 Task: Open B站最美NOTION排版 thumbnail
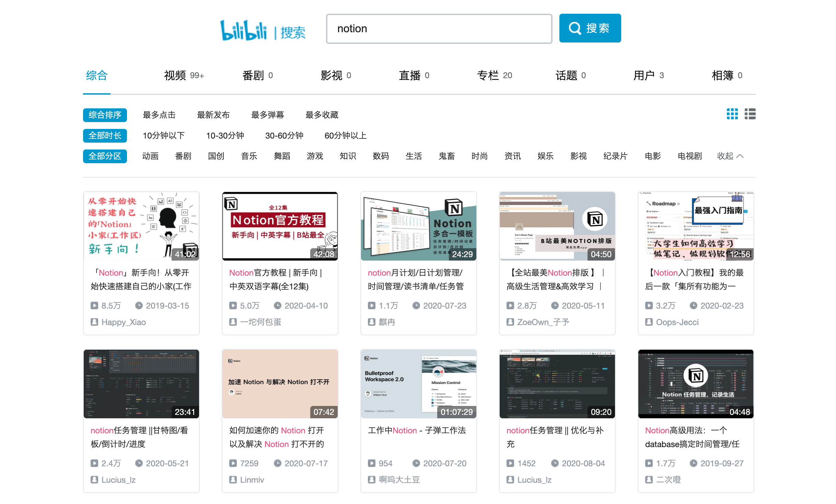click(x=557, y=226)
